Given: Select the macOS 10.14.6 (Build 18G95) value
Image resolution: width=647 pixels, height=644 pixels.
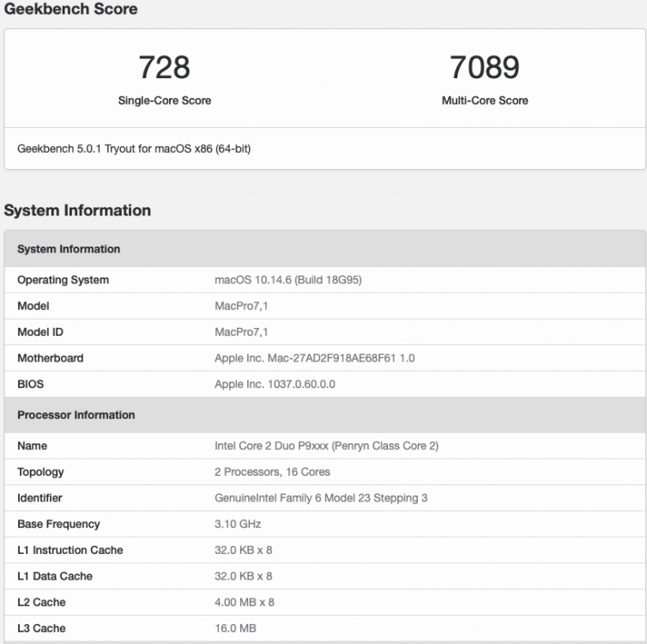Looking at the screenshot, I should [x=288, y=280].
